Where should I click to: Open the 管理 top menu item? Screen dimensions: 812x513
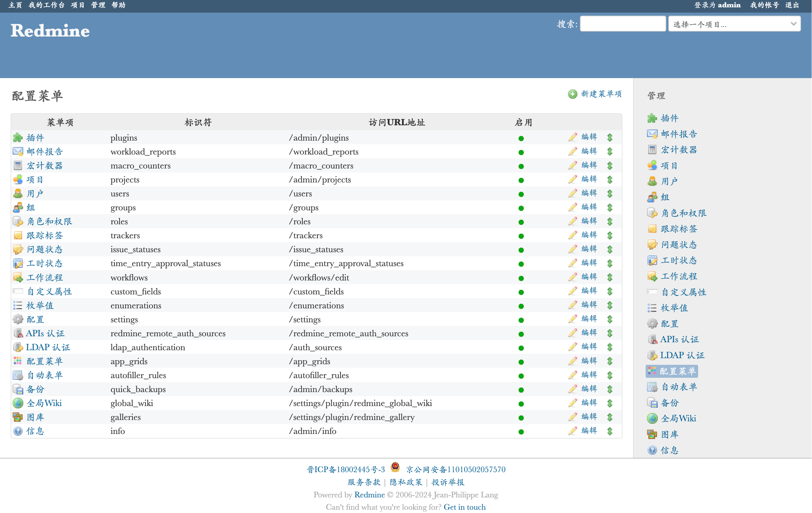click(98, 5)
